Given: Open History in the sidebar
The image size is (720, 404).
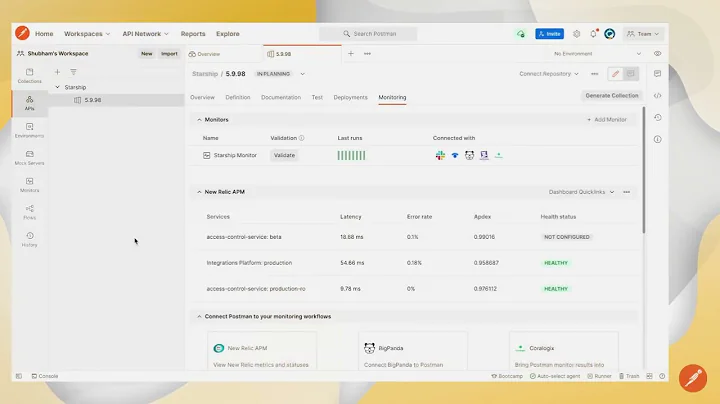Looking at the screenshot, I should (x=29, y=239).
